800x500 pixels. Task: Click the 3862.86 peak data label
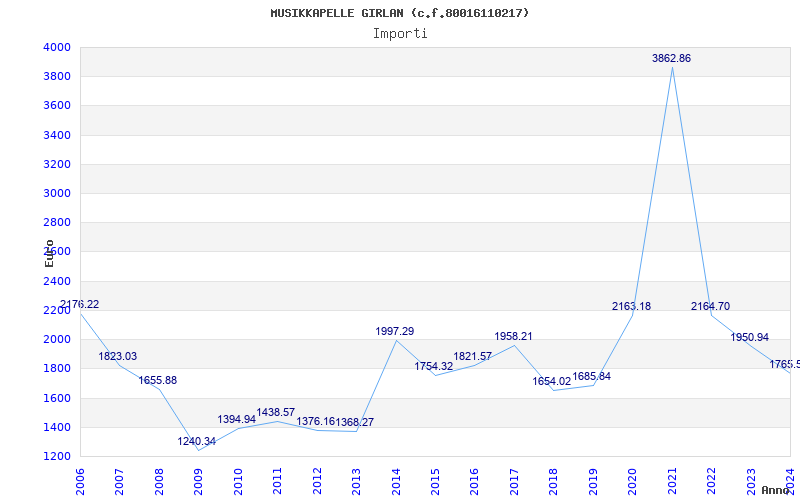click(671, 59)
